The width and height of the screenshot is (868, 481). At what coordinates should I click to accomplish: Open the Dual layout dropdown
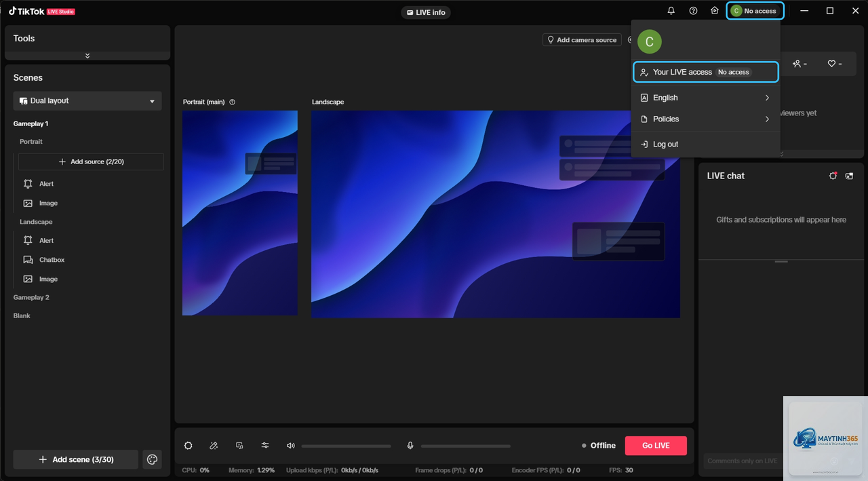point(87,100)
